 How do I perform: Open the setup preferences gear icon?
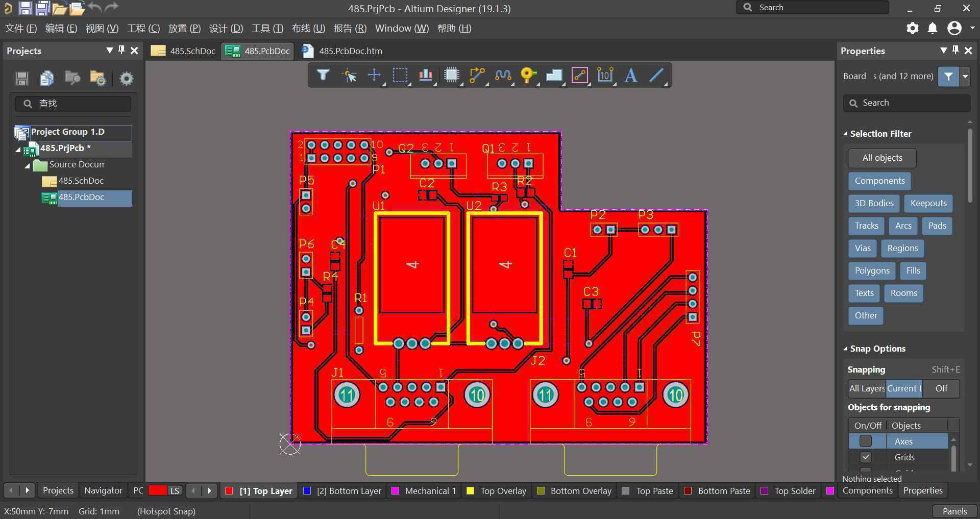click(x=913, y=29)
